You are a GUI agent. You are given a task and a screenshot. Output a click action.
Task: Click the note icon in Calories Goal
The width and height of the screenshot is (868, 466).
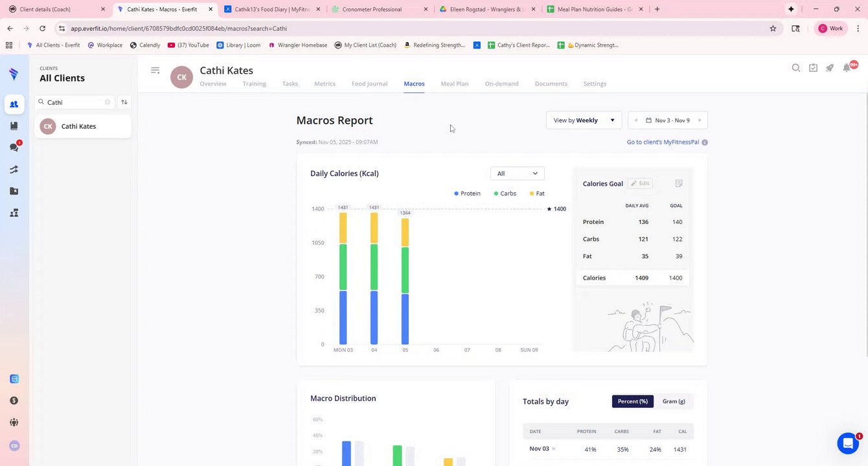pyautogui.click(x=679, y=184)
